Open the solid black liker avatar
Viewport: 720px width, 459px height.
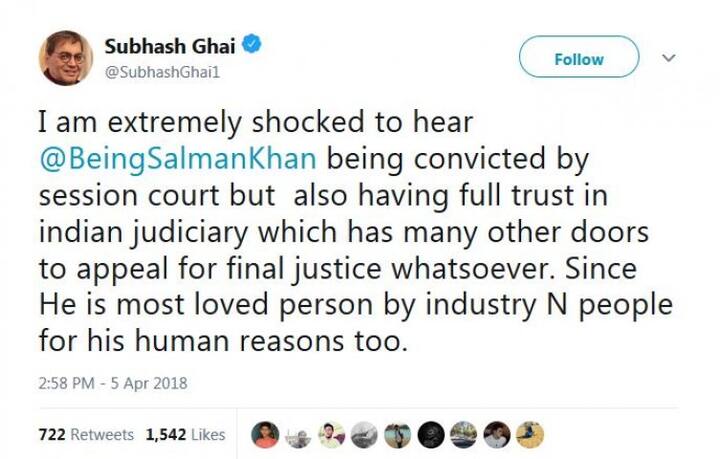point(431,434)
